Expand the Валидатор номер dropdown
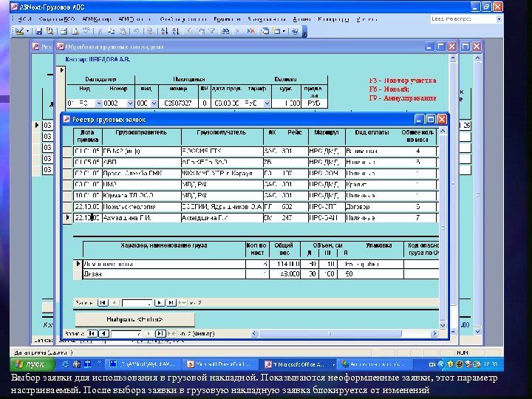This screenshot has width=532, height=399. pyautogui.click(x=130, y=103)
